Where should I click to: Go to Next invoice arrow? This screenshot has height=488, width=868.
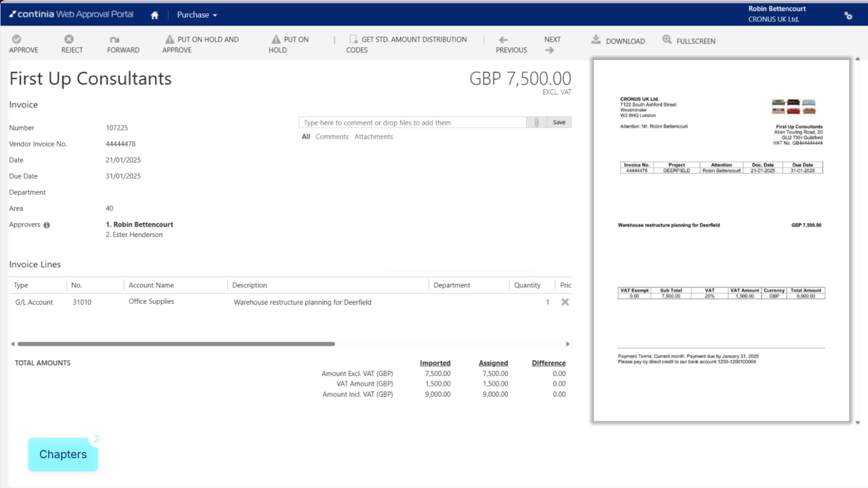550,50
